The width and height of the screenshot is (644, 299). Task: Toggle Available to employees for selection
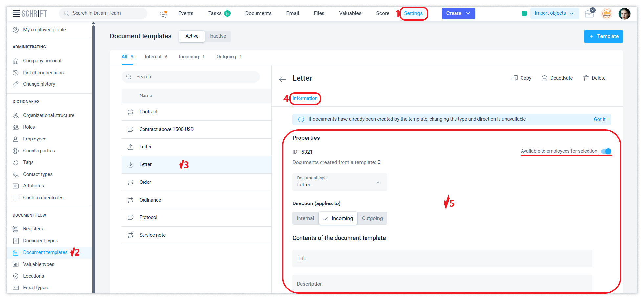tap(606, 151)
